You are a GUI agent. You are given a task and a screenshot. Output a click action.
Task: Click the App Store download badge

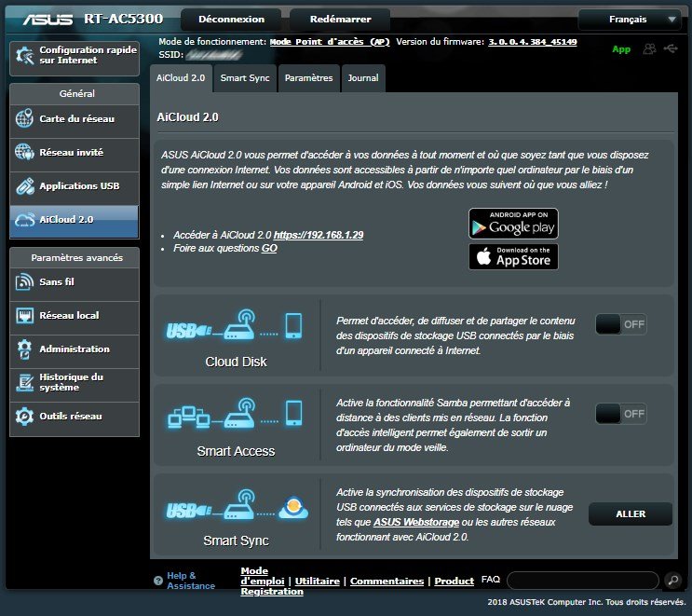tap(513, 256)
